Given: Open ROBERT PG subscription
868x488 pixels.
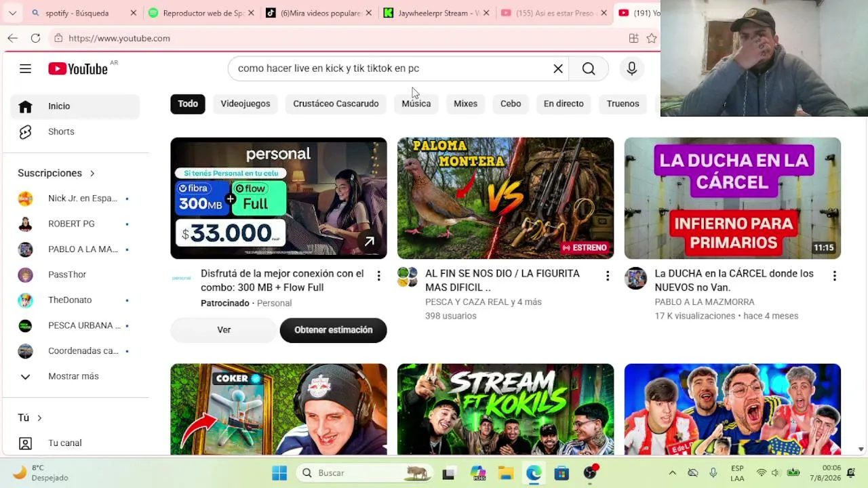Looking at the screenshot, I should coord(75,224).
